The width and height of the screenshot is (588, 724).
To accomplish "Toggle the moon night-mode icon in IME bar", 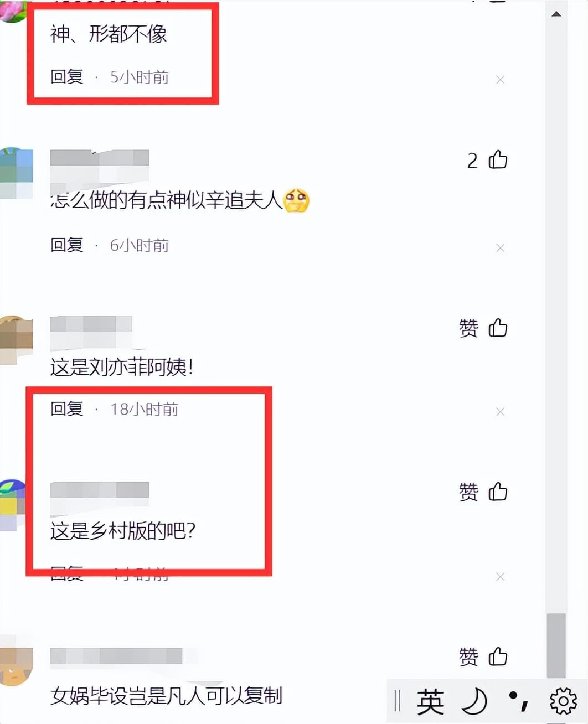I will (x=474, y=702).
